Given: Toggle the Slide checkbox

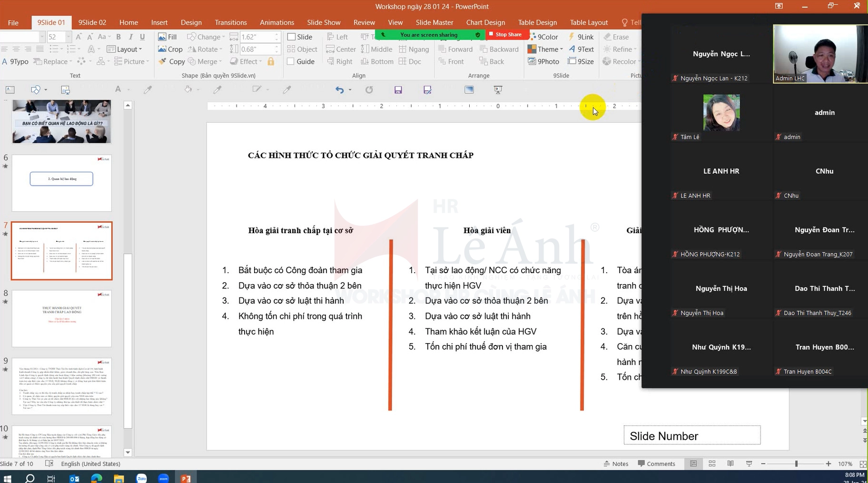Looking at the screenshot, I should pyautogui.click(x=291, y=37).
